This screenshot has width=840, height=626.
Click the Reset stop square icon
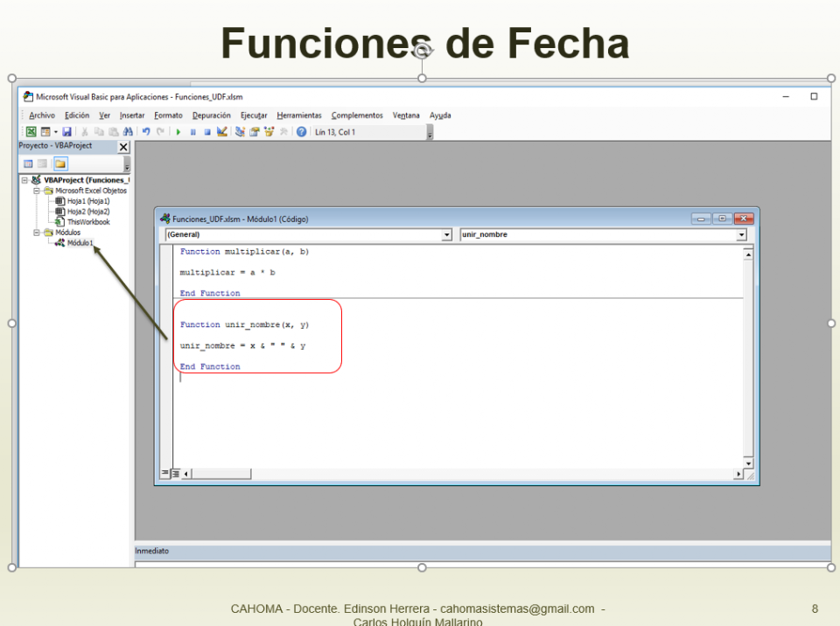click(207, 132)
